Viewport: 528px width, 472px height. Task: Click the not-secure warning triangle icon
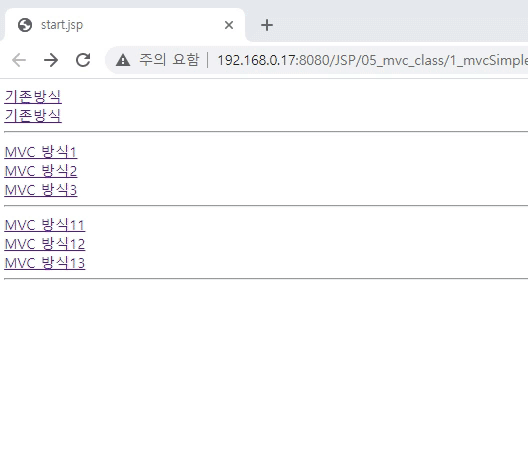123,60
